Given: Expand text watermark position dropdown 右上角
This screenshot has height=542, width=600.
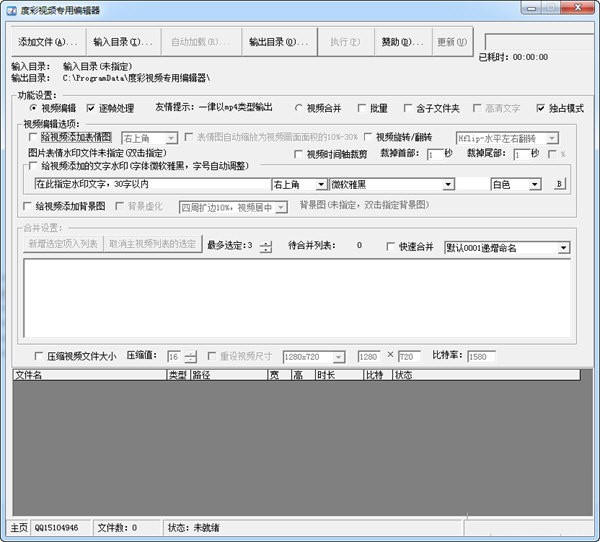Looking at the screenshot, I should (320, 185).
